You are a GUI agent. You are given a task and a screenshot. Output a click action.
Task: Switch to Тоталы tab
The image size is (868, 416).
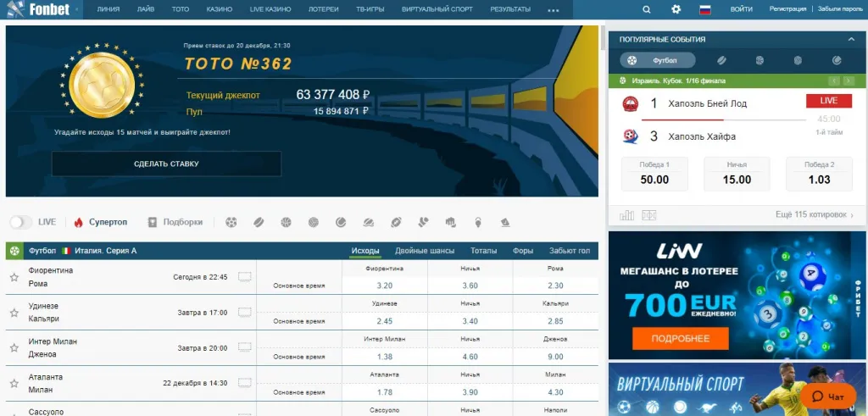pos(483,251)
